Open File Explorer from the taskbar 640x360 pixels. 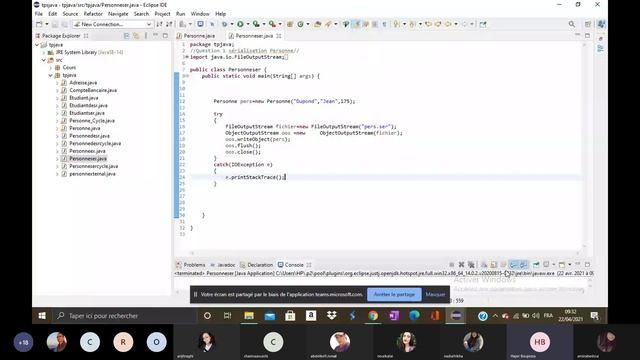tap(249, 316)
